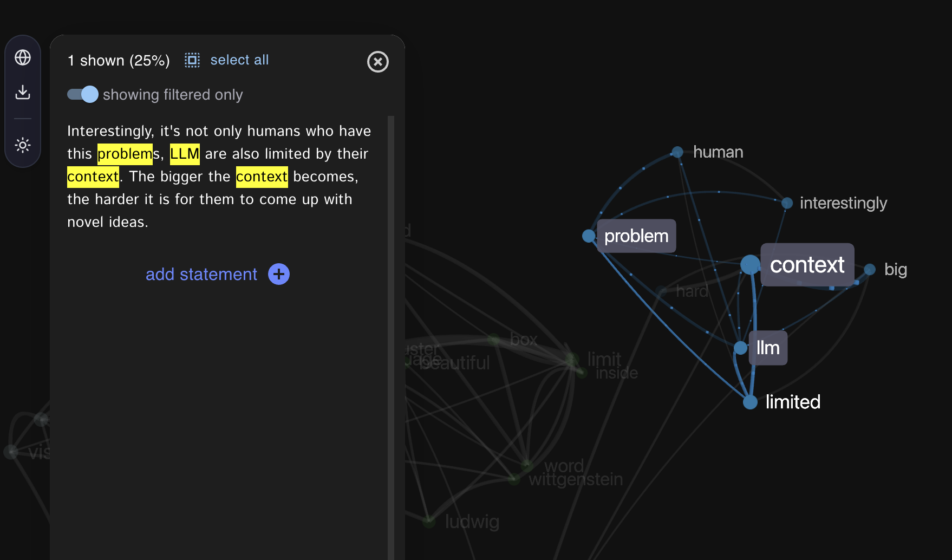The height and width of the screenshot is (560, 952).
Task: Click highlighted word 'LLM' in the statement
Action: click(x=185, y=154)
